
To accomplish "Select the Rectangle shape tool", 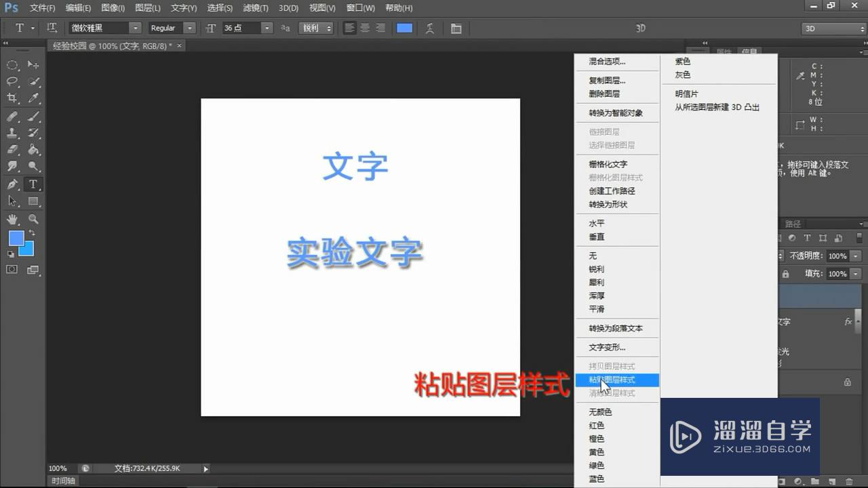I will pyautogui.click(x=33, y=201).
